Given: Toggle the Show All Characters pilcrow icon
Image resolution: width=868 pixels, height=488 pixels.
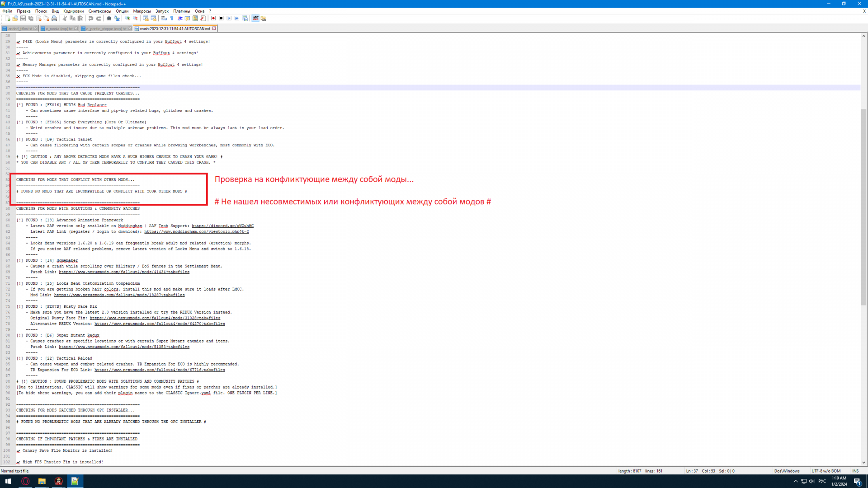Looking at the screenshot, I should point(172,19).
